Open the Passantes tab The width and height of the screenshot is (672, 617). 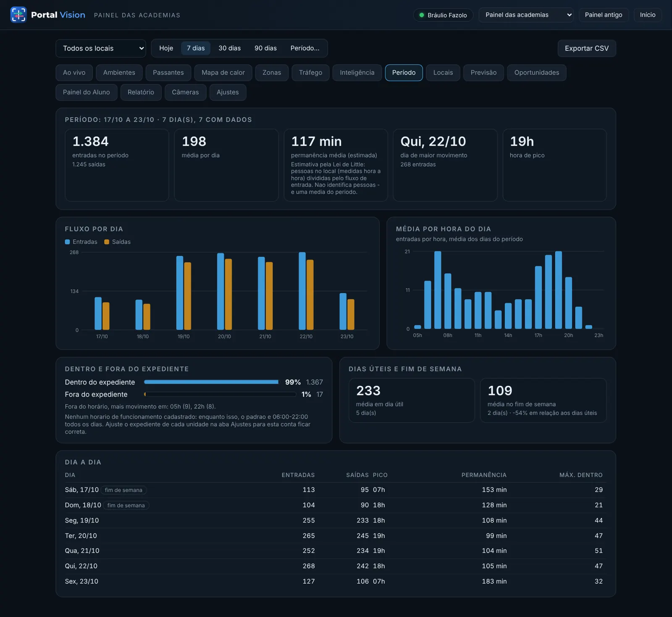click(x=168, y=73)
